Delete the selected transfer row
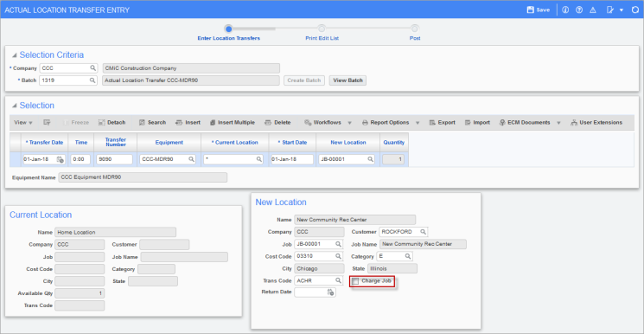Viewport: 644px width, 334px height. tap(277, 122)
